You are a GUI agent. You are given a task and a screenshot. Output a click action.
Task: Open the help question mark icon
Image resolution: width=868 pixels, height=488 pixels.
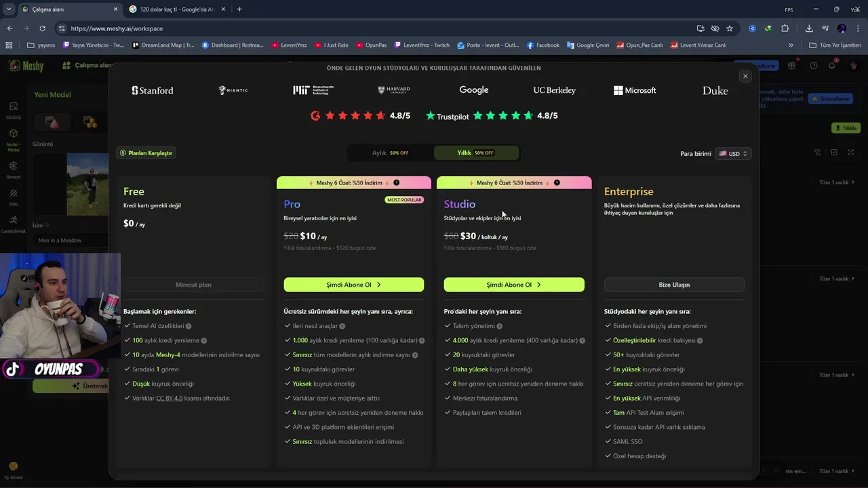[x=814, y=66]
